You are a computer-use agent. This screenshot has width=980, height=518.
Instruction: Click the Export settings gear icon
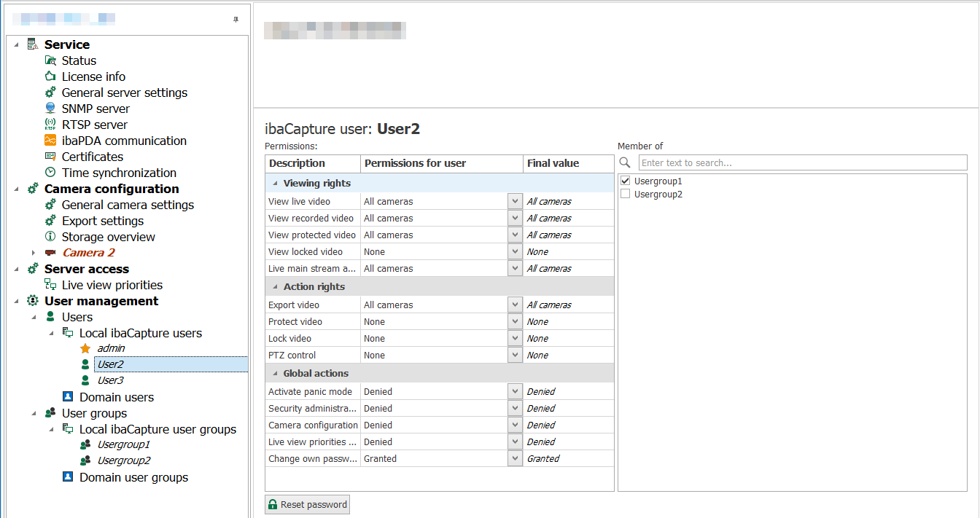pyautogui.click(x=50, y=221)
